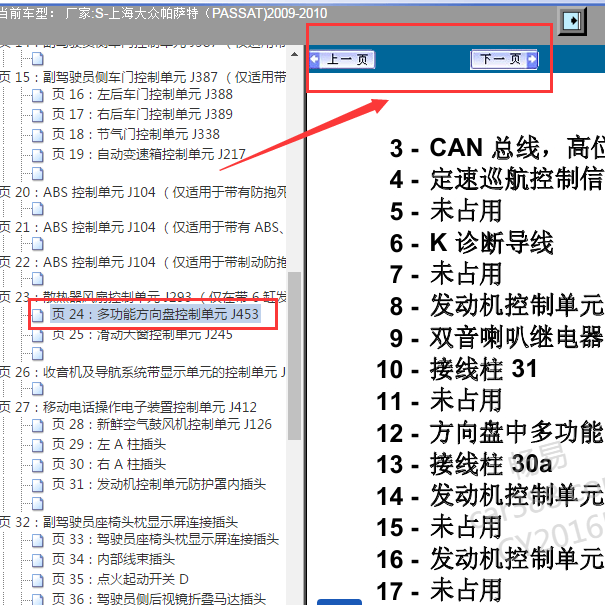605x605 pixels.
Task: Click document icon beside 页 19
Action: (x=37, y=155)
